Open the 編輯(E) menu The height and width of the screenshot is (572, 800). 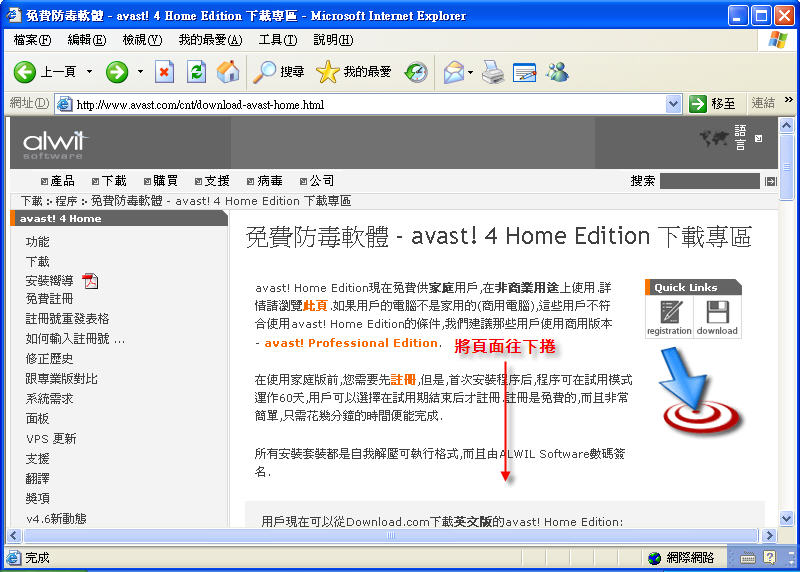87,40
